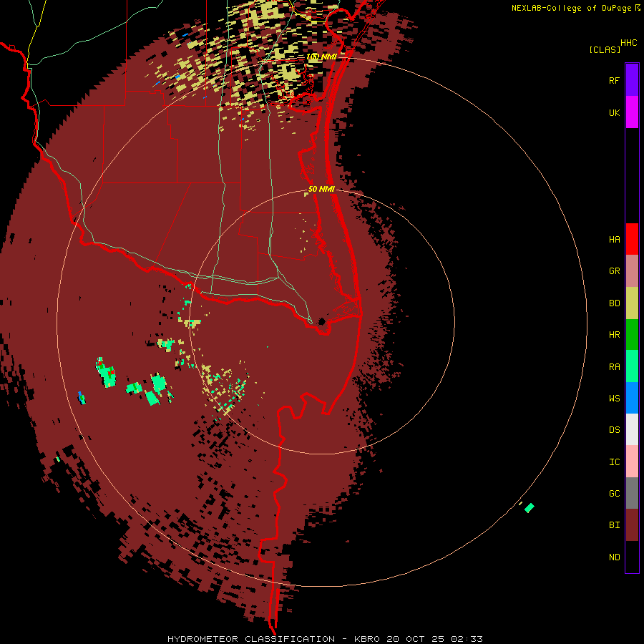Click the 100 NMI range ring label
Viewport: 644px width, 644px height.
321,57
